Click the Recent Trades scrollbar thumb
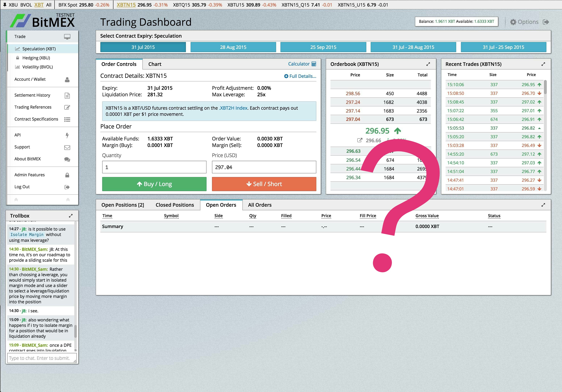Viewport: 562px width, 392px height. pos(545,87)
